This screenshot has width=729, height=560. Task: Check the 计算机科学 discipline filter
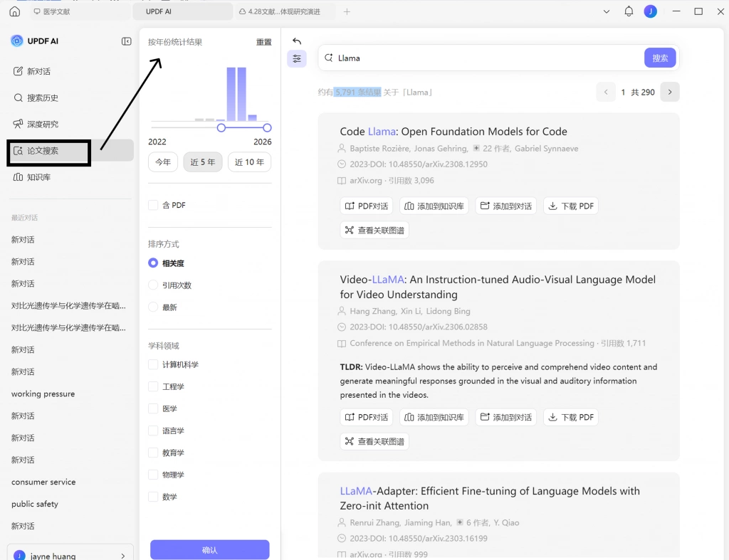tap(153, 364)
